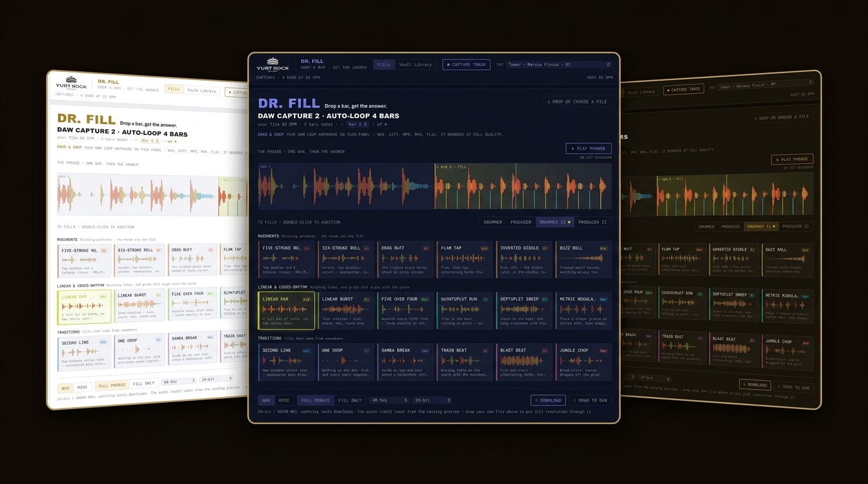Select the Five Over Four card in center window
The image size is (868, 484).
pos(406,311)
